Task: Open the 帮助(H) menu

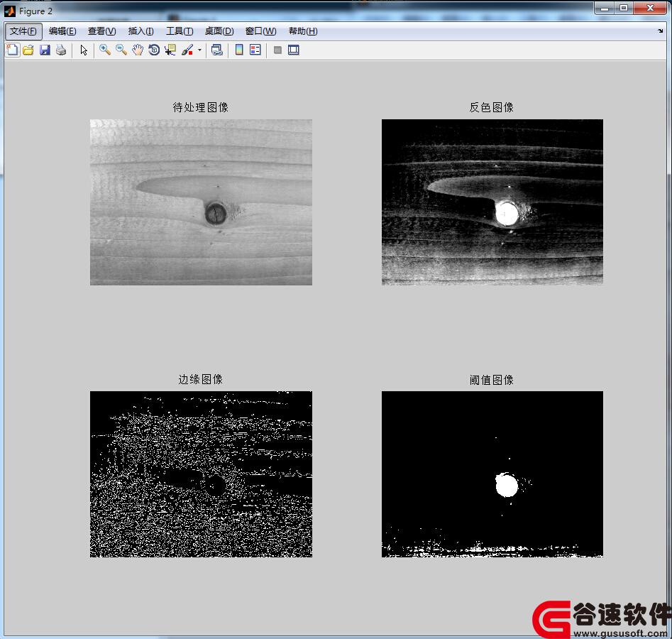Action: (303, 31)
